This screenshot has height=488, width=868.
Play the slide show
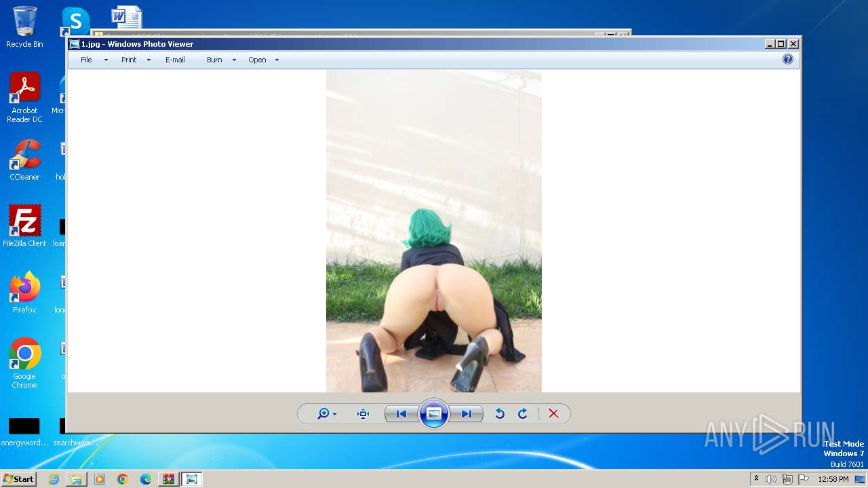tap(434, 413)
